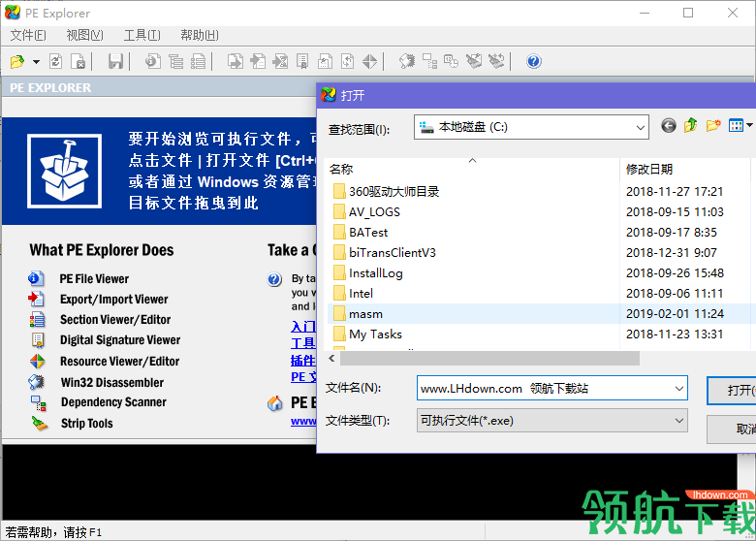Click Strip Debug Information broom toolbar icon
Image resolution: width=756 pixels, height=541 pixels.
point(496,61)
